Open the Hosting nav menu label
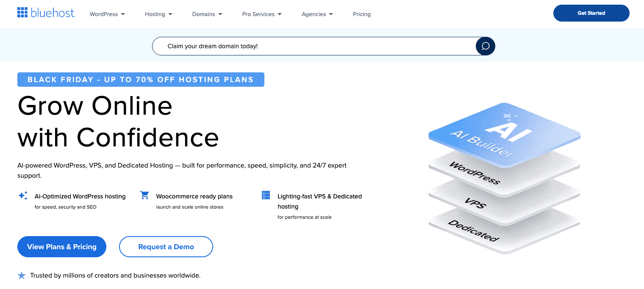 click(155, 14)
